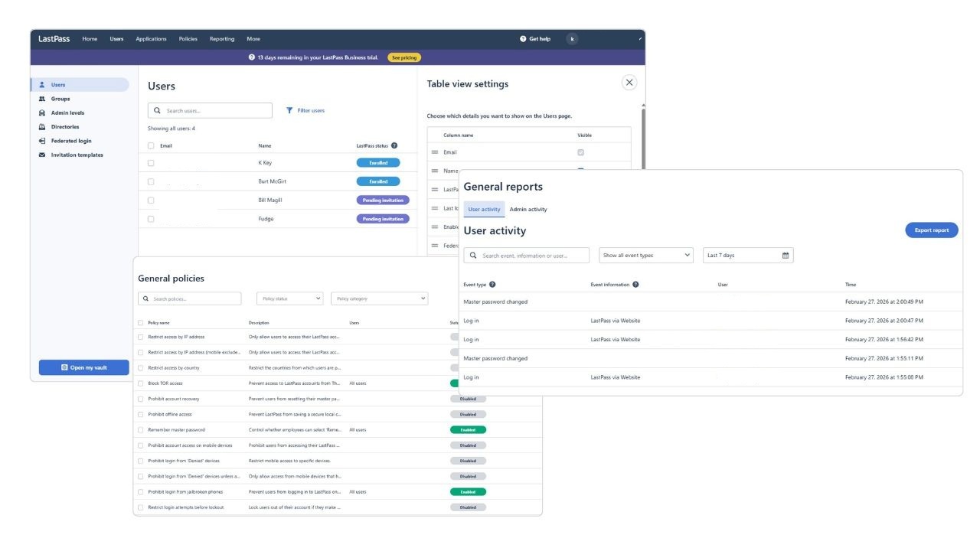Click the Export report button
This screenshot has height=551, width=980.
pyautogui.click(x=931, y=230)
